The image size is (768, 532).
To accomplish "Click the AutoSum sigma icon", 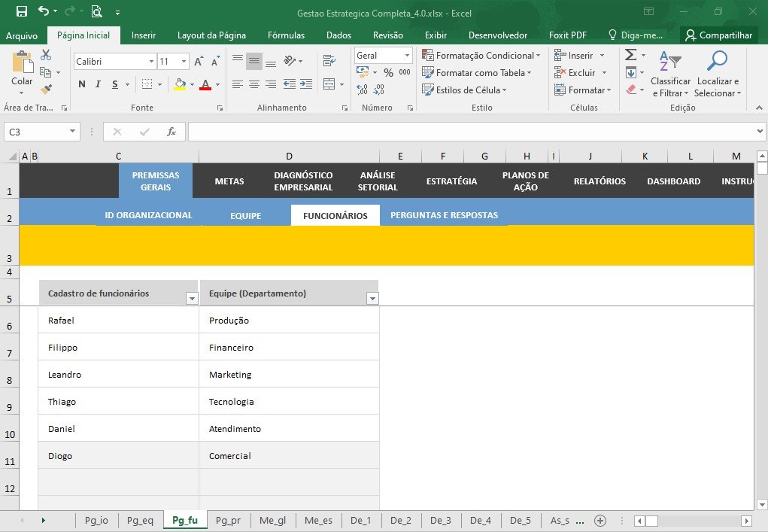I will point(631,54).
